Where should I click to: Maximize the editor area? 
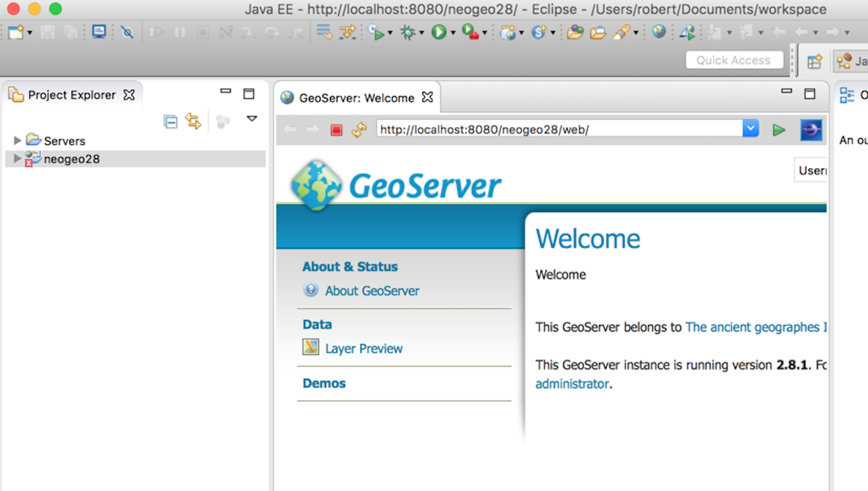tap(809, 94)
